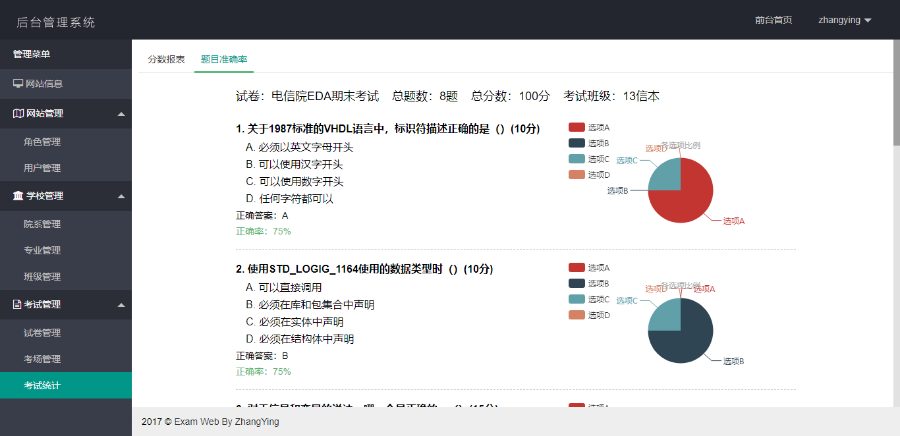Screen dimensions: 900x436
Task: Open 试卷管理 in the sidebar
Action: click(x=66, y=333)
